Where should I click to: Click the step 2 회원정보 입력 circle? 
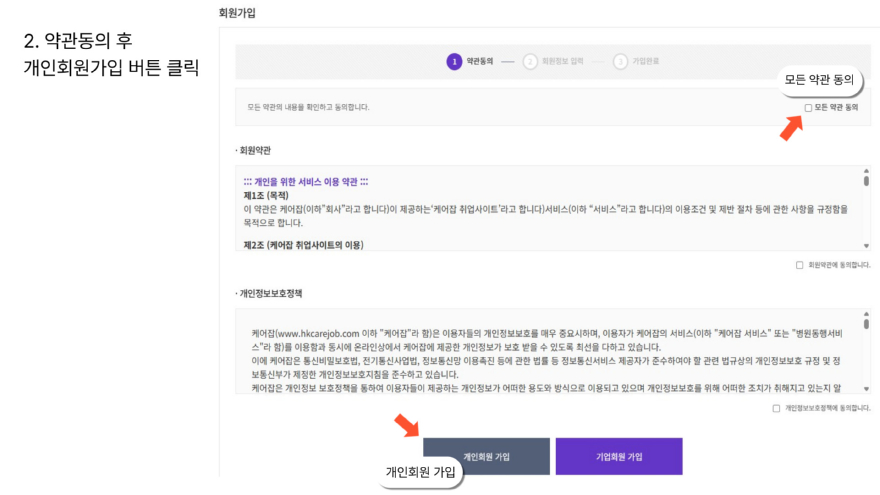click(530, 61)
